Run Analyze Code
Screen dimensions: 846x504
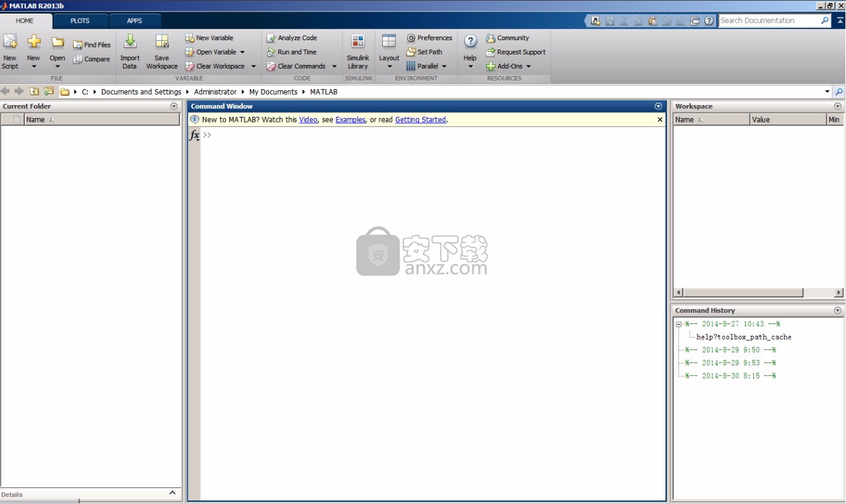pyautogui.click(x=292, y=38)
